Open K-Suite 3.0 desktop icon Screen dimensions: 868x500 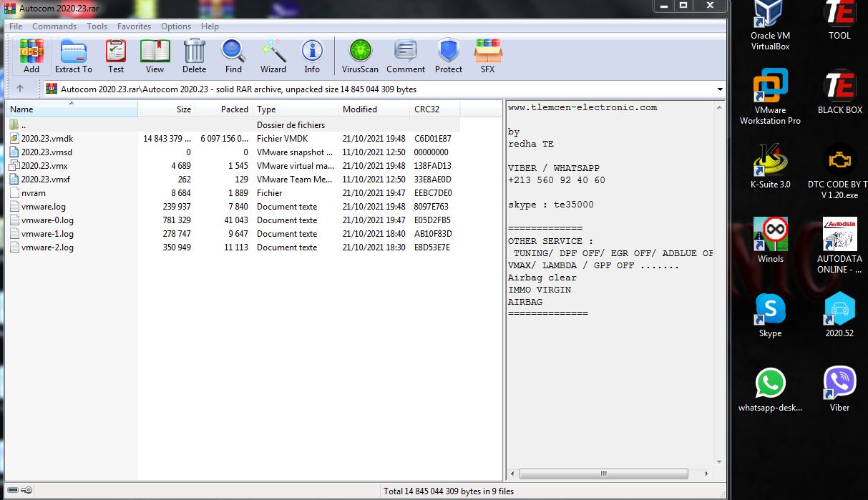click(770, 166)
